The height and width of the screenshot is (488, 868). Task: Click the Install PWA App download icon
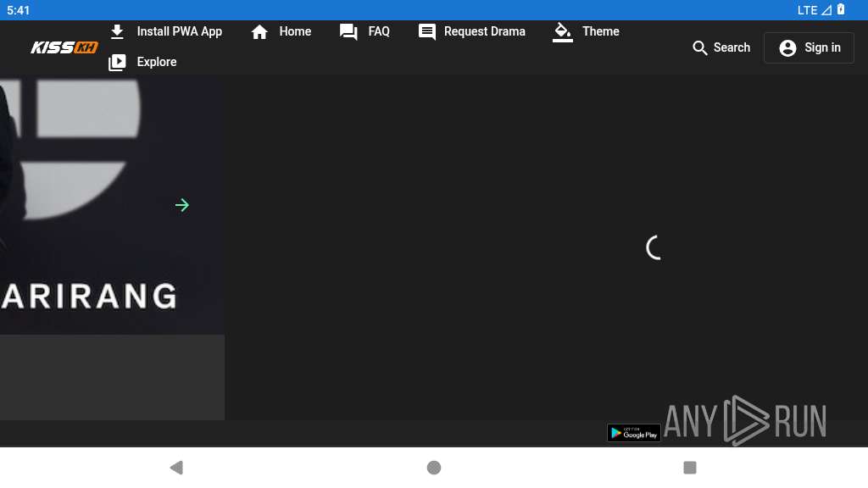click(x=117, y=31)
